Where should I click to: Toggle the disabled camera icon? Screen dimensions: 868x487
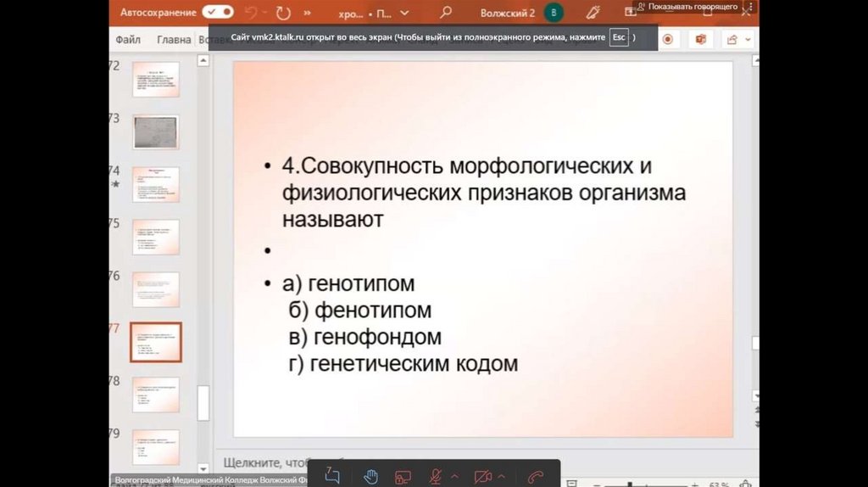(x=482, y=477)
